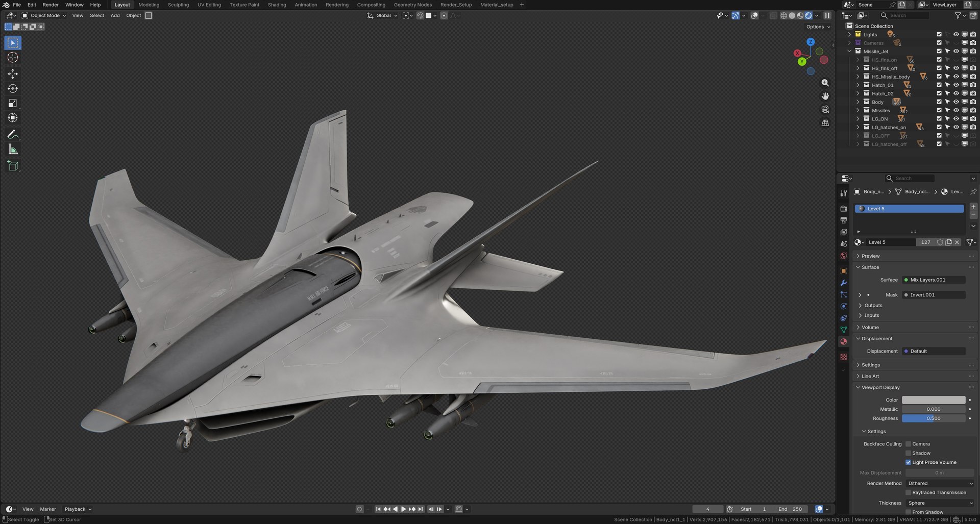Click the pan view hand icon
The height and width of the screenshot is (524, 980).
(825, 96)
